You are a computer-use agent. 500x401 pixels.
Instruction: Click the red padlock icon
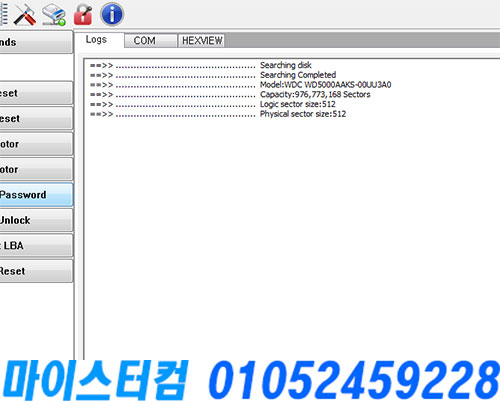tap(82, 14)
